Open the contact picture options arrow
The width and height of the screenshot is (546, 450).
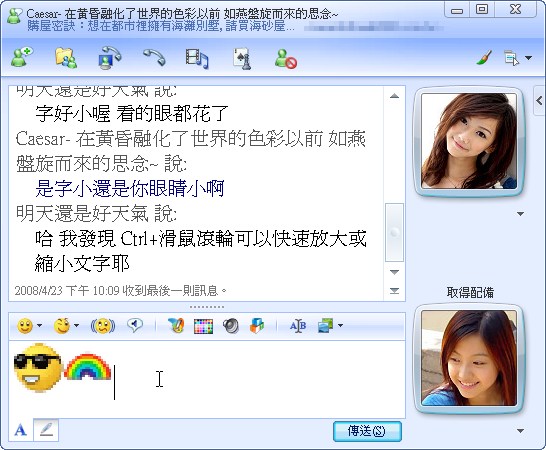tap(520, 214)
